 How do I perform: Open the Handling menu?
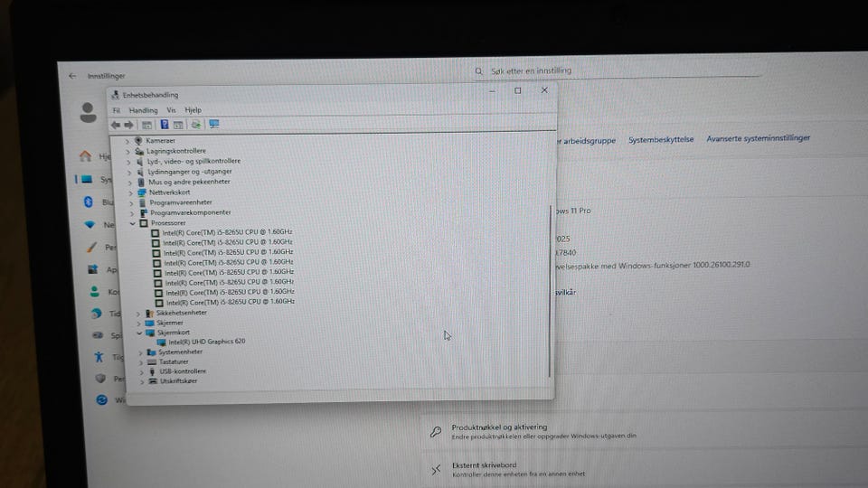(x=144, y=110)
